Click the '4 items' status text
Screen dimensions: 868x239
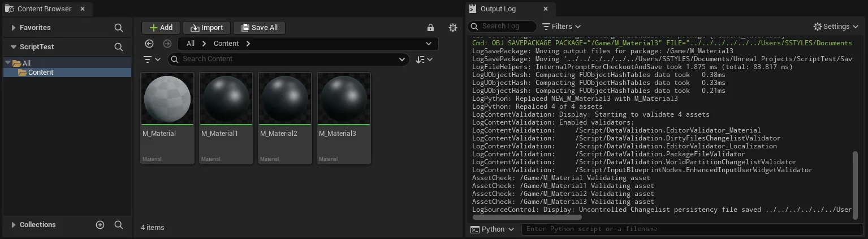click(153, 228)
